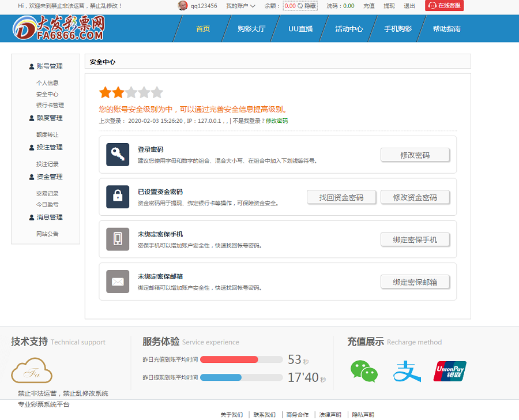Click the mobile phone icon for 密保手机
Screen dimensions: 519x420
point(118,239)
